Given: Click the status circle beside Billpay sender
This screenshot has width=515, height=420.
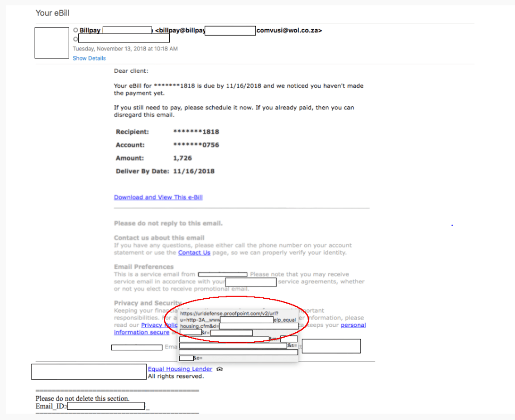Looking at the screenshot, I should point(76,30).
